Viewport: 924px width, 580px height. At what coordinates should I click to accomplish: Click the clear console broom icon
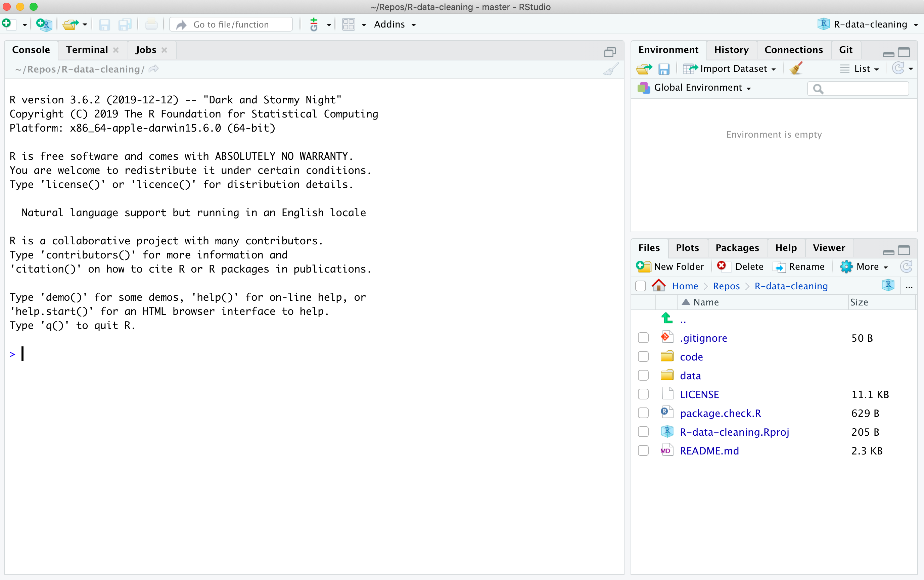tap(610, 69)
